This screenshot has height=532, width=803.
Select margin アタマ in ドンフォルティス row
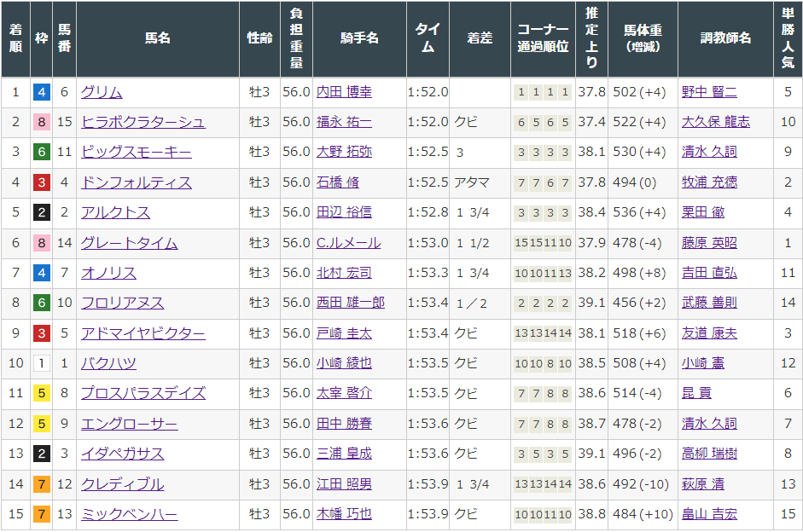point(472,182)
